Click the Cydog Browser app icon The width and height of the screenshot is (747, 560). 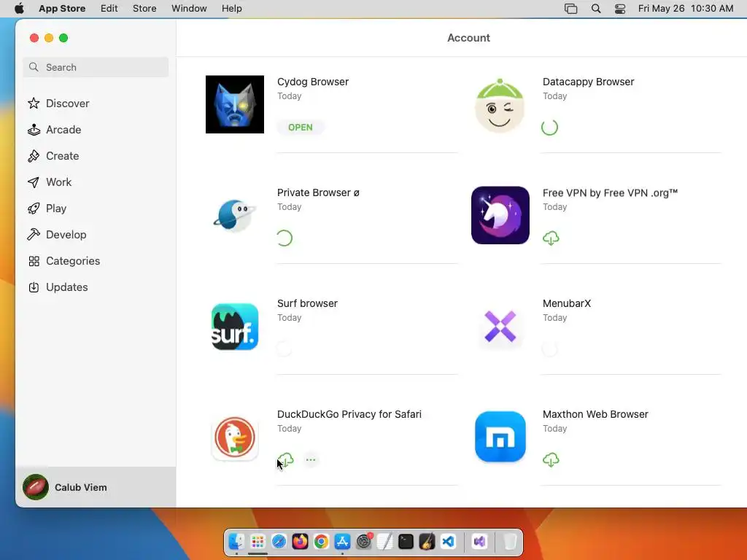click(235, 104)
